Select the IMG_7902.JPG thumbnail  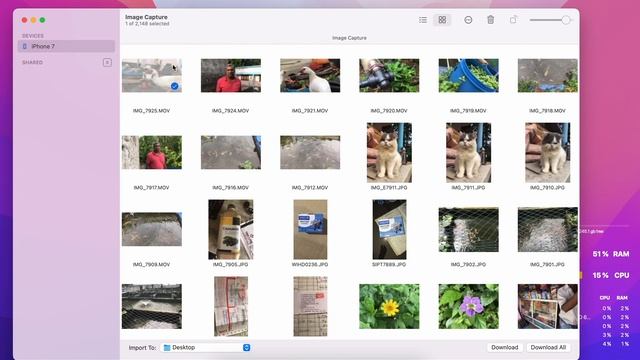tap(469, 229)
